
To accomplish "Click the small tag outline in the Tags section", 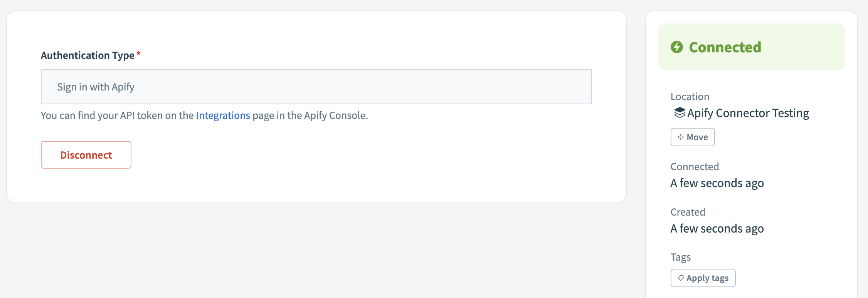I will [681, 278].
